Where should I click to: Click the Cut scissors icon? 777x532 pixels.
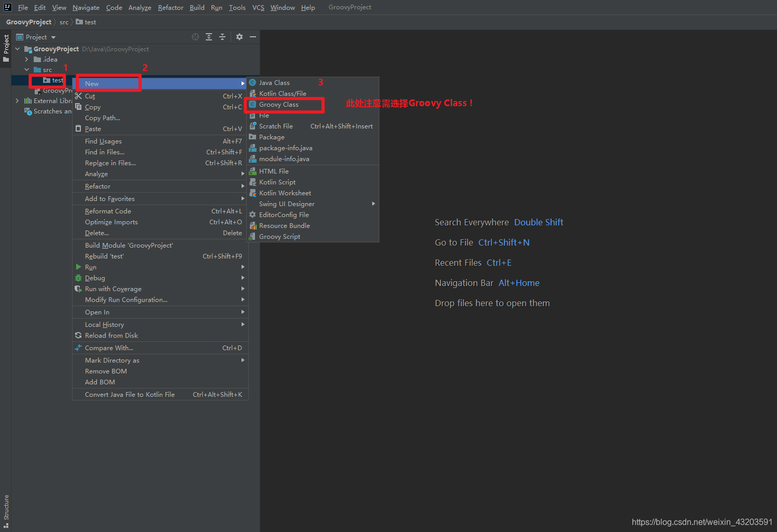click(x=78, y=96)
